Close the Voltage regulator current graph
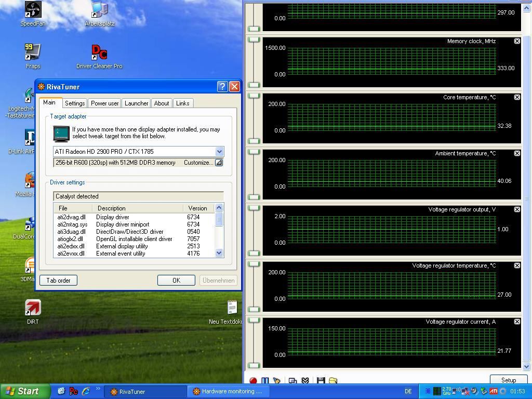The height and width of the screenshot is (399, 532). coord(517,322)
